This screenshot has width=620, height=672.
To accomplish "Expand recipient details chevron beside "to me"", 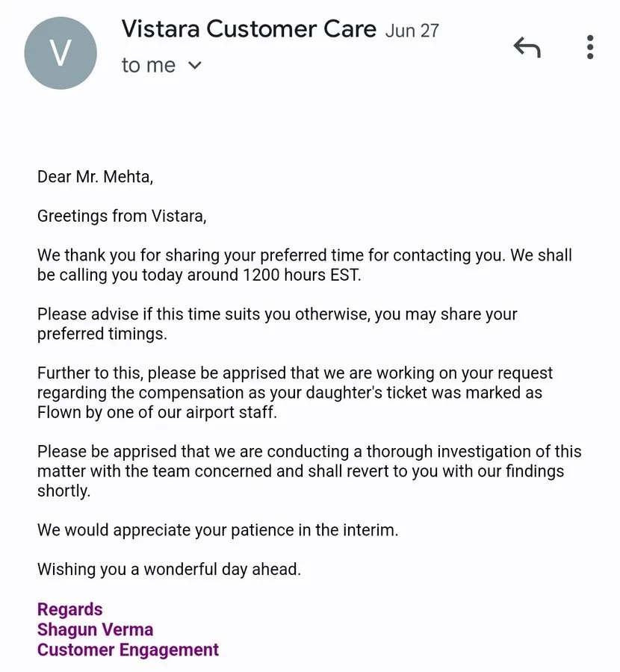I will (x=195, y=65).
